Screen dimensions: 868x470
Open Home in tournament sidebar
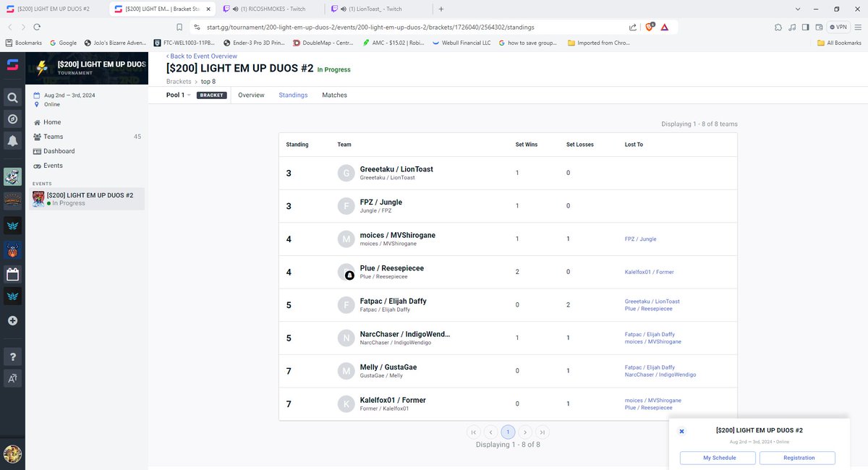(52, 122)
